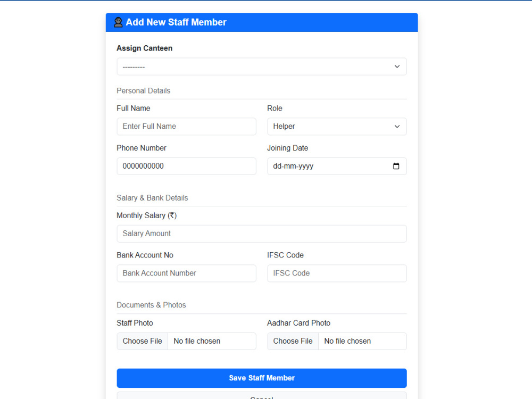Click the Full Name input field

click(x=186, y=127)
